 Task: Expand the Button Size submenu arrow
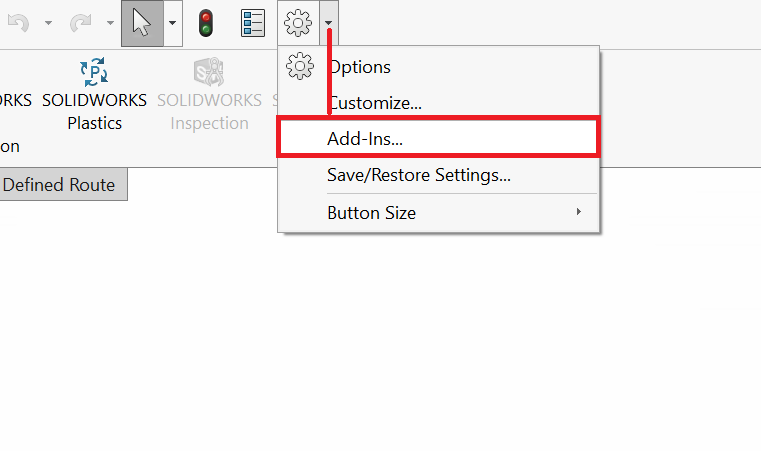pyautogui.click(x=578, y=212)
